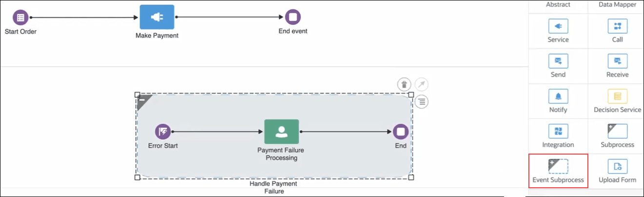Choose the Call element from palette
Viewport: 644px width, 197px height.
coord(617,26)
